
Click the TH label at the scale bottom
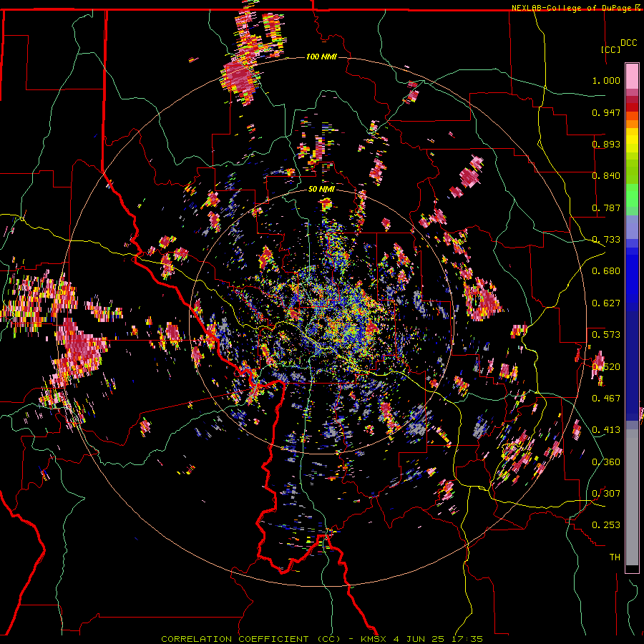pos(615,557)
